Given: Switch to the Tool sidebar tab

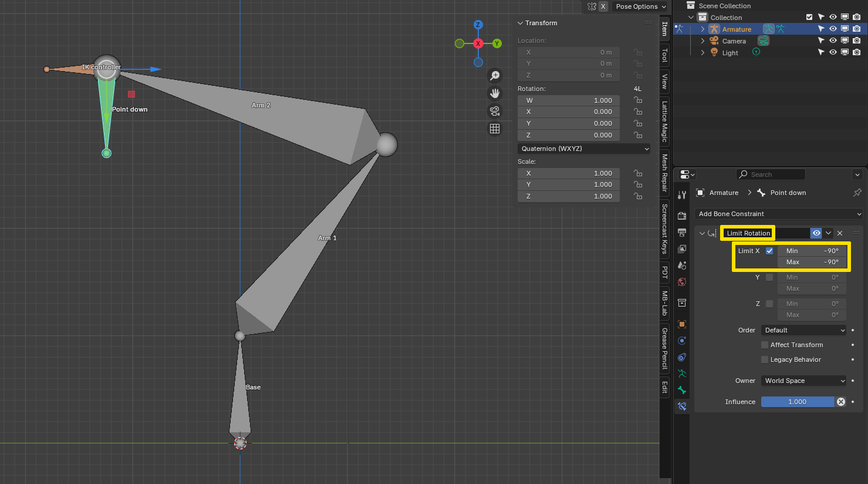Looking at the screenshot, I should (x=664, y=56).
